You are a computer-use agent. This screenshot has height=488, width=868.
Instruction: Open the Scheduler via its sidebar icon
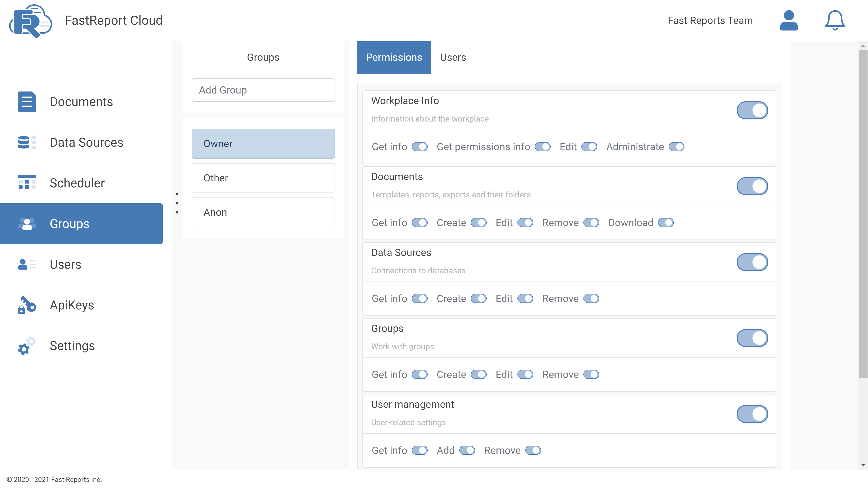tap(27, 183)
